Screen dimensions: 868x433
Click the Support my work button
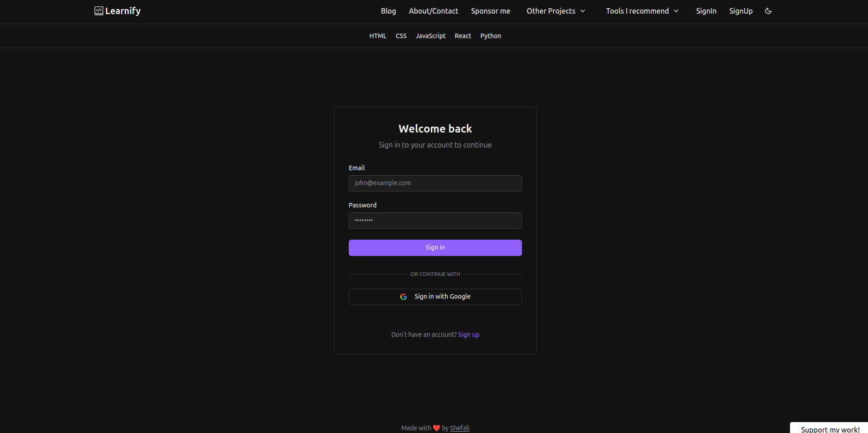pos(829,429)
